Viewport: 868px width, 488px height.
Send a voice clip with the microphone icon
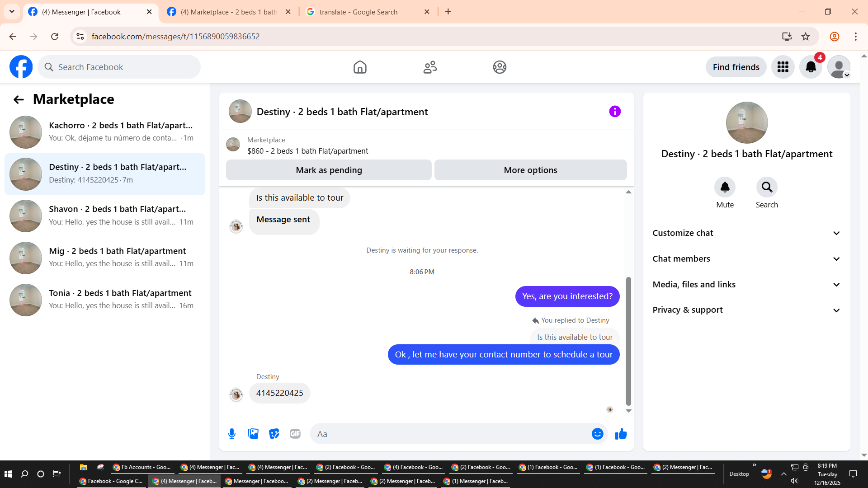(232, 434)
